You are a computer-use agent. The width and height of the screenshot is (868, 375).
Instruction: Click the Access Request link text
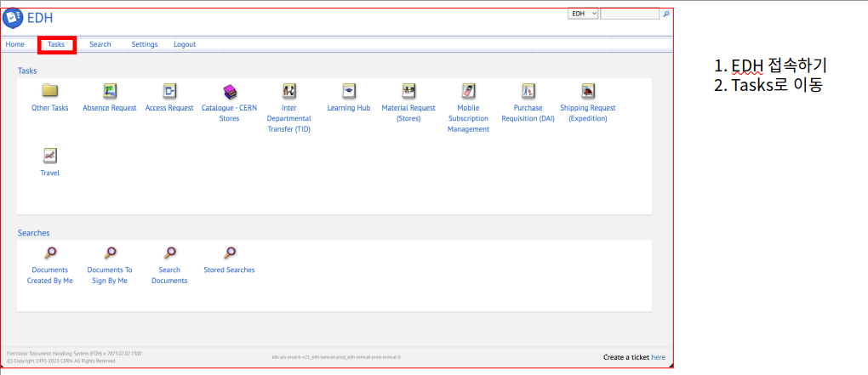[x=169, y=108]
